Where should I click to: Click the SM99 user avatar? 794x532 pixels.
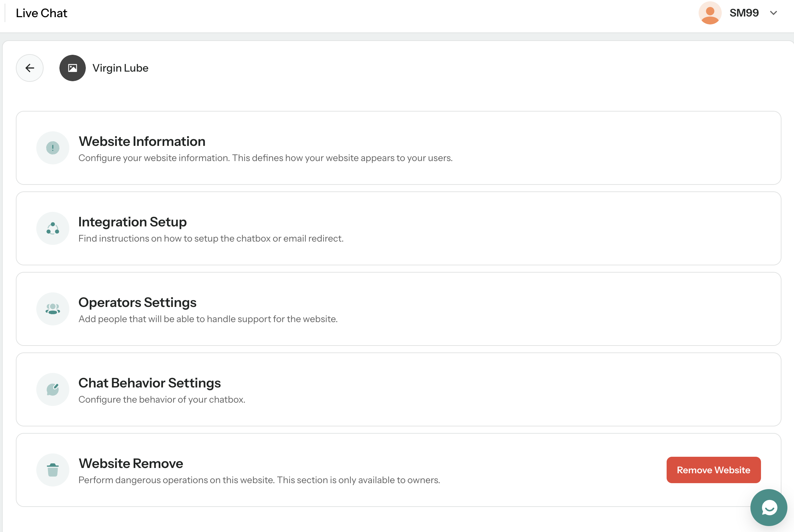tap(710, 13)
